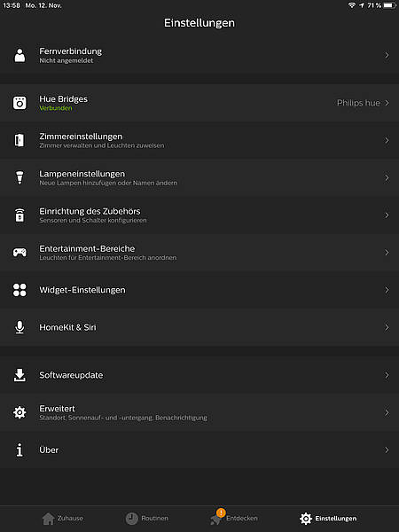Tap the Fernverbindung person icon
This screenshot has width=399, height=532.
coord(20,55)
